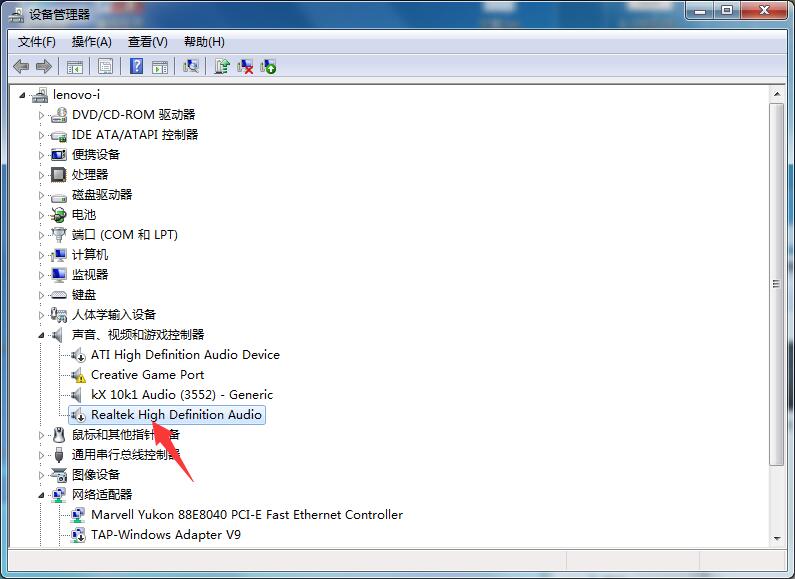Expand the 通用串行总线控制器 node
This screenshot has height=579, width=795.
pyautogui.click(x=42, y=455)
